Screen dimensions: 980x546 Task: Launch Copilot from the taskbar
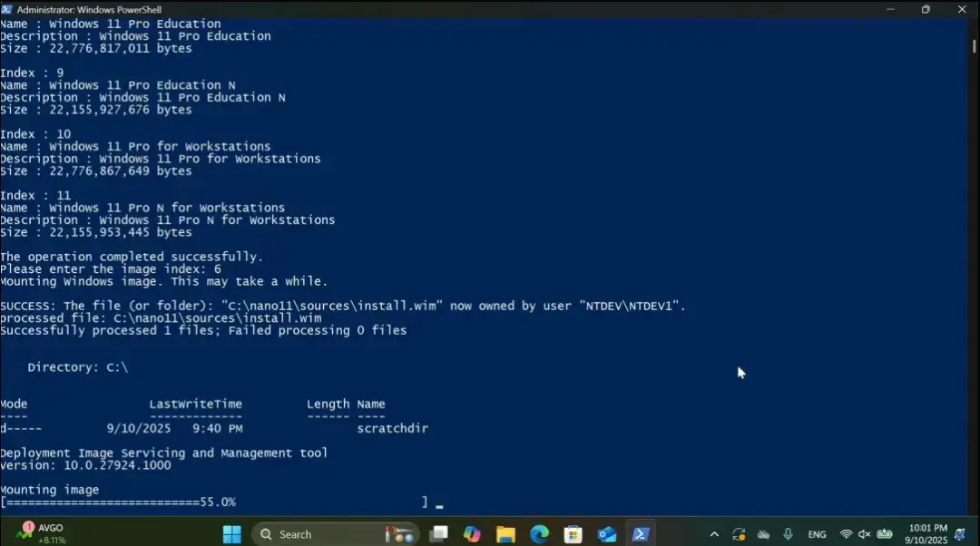click(472, 534)
